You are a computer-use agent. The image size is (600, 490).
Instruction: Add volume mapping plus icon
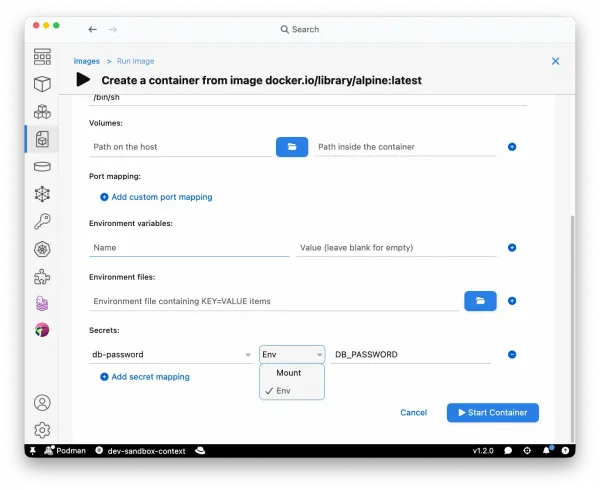(512, 147)
